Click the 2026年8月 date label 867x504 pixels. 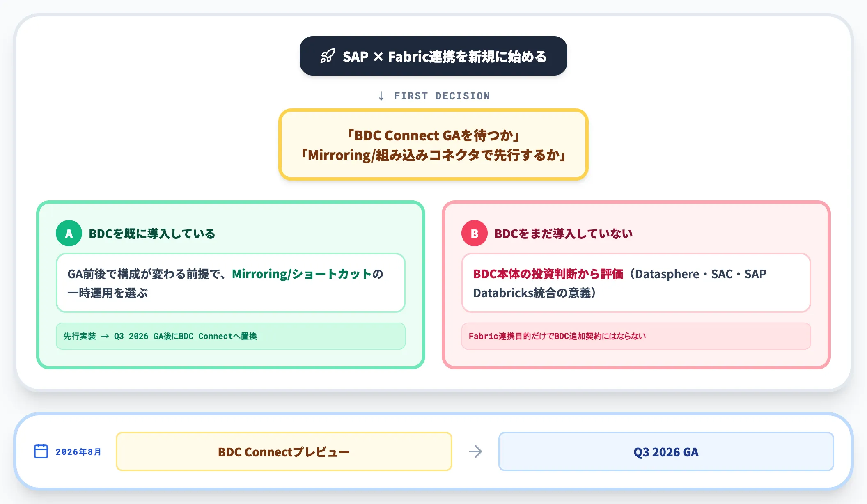(78, 451)
